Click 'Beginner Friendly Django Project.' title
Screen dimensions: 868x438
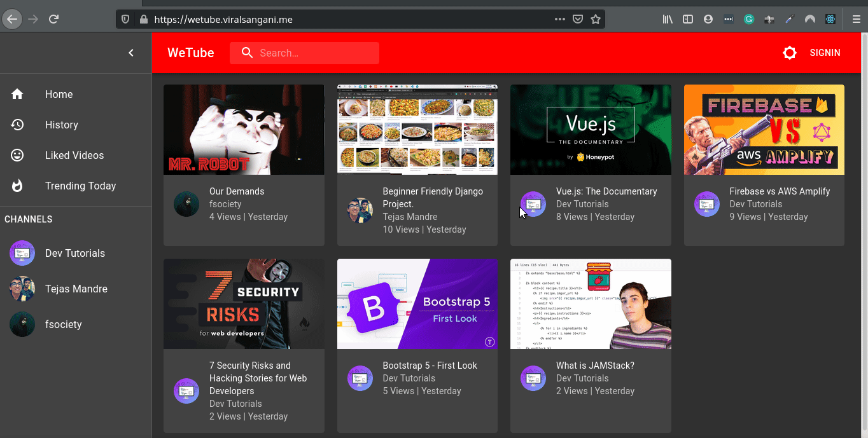433,198
